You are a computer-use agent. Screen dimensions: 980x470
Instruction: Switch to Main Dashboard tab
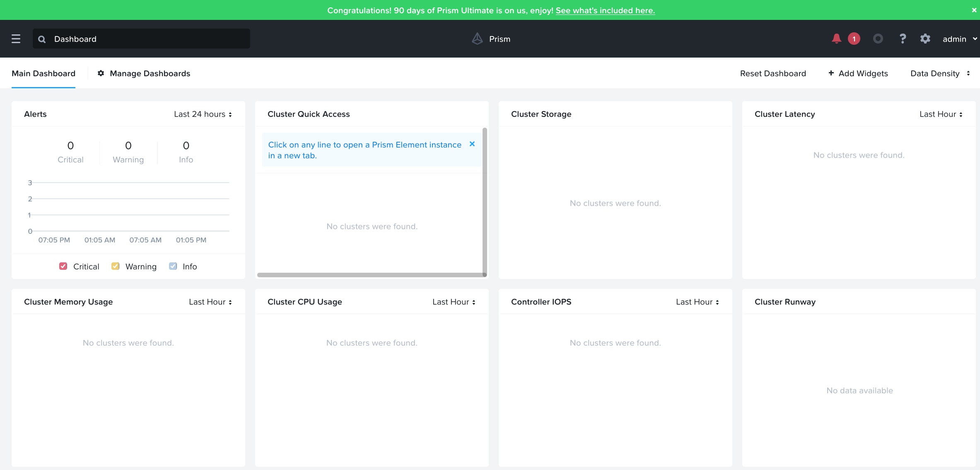(x=43, y=73)
